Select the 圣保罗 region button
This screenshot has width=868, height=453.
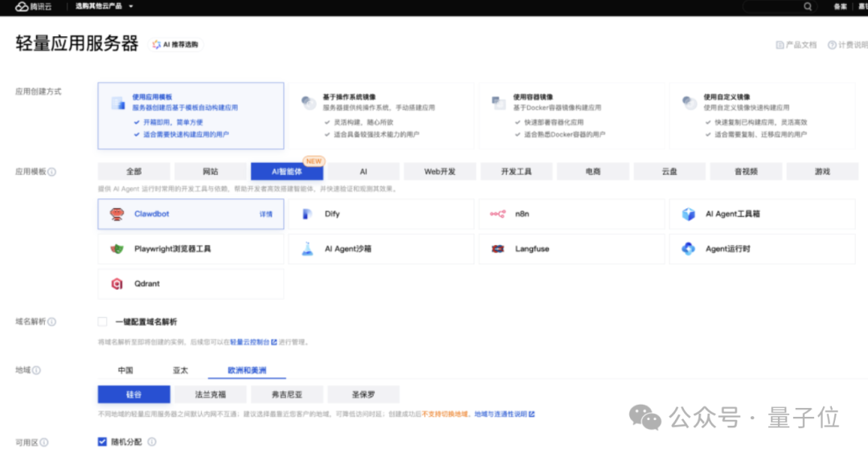pos(363,394)
